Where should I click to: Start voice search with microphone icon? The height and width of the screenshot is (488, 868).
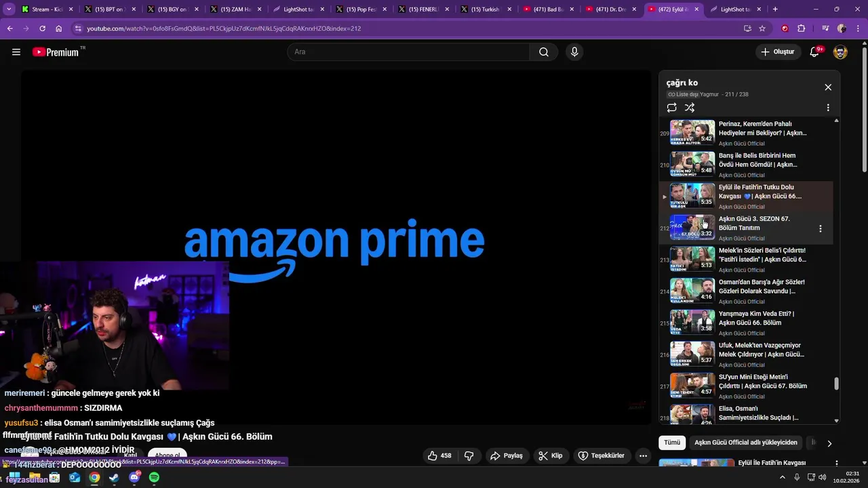(574, 52)
